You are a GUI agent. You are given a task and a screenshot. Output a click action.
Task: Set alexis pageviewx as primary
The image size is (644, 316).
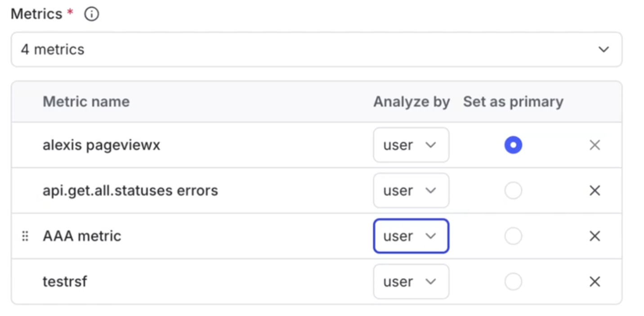point(513,145)
